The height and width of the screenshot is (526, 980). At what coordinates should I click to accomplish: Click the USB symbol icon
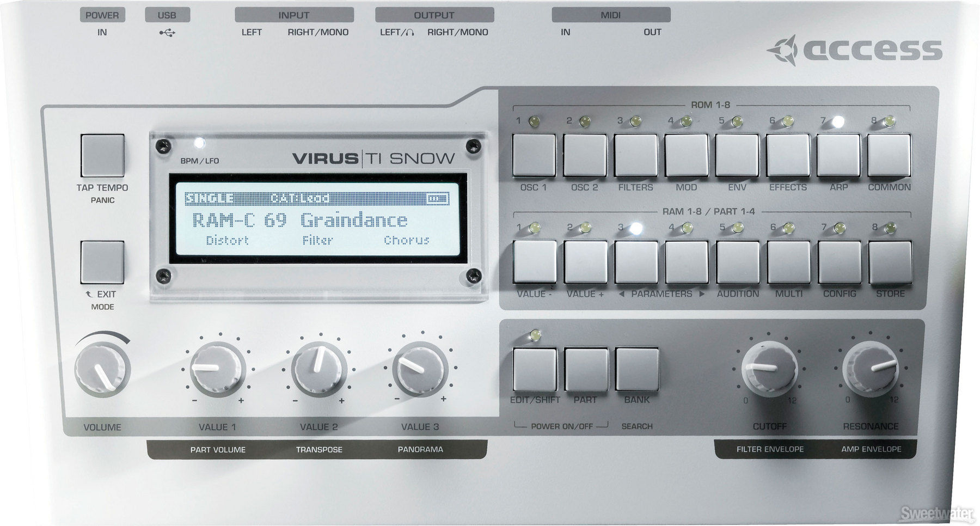tap(167, 33)
